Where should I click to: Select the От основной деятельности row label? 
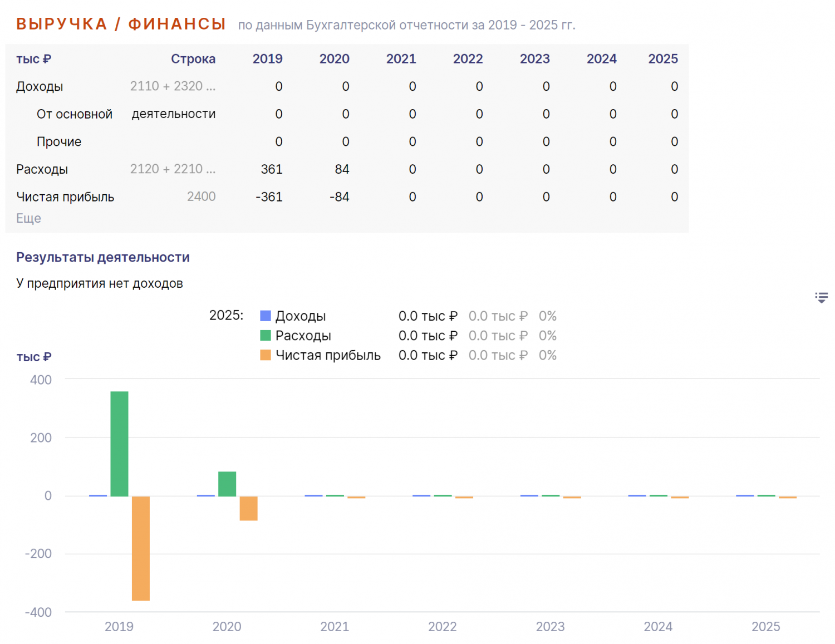(x=126, y=114)
